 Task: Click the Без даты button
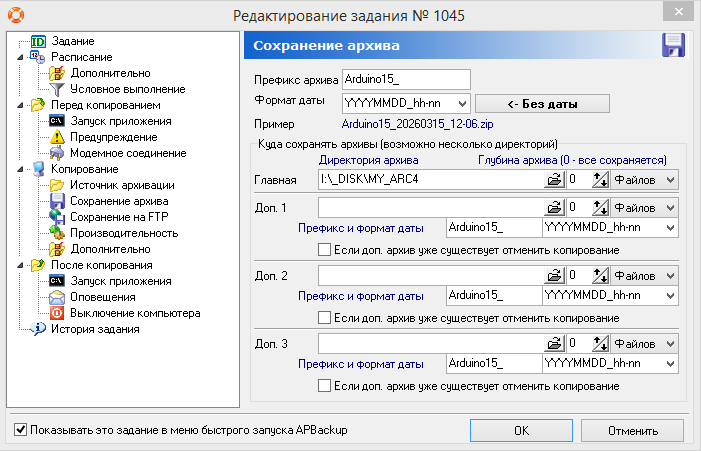[x=541, y=103]
